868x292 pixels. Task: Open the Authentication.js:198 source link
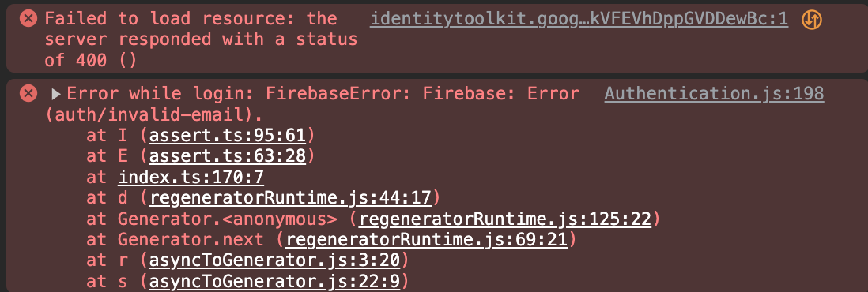coord(714,93)
